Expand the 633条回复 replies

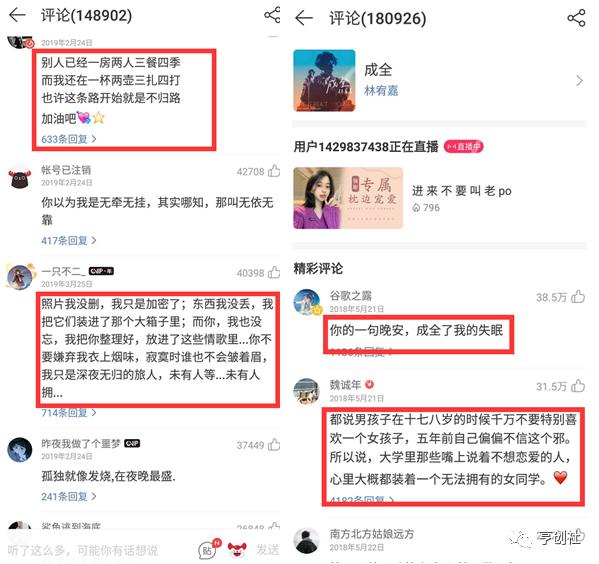[x=68, y=139]
